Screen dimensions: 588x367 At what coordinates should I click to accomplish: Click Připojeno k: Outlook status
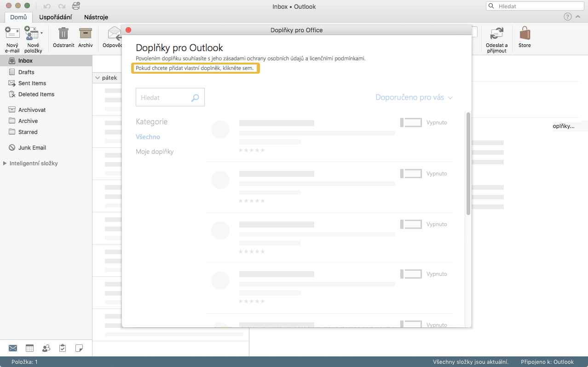pos(548,362)
